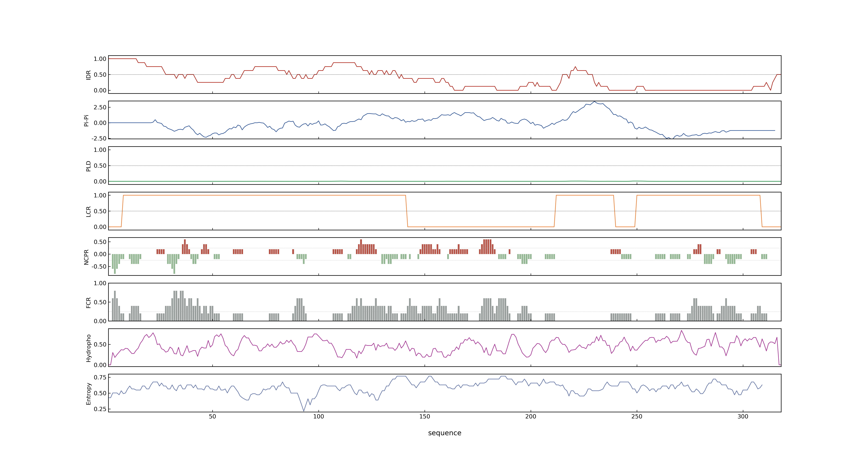Select the 1.00 tick of the FCR panel

point(100,283)
